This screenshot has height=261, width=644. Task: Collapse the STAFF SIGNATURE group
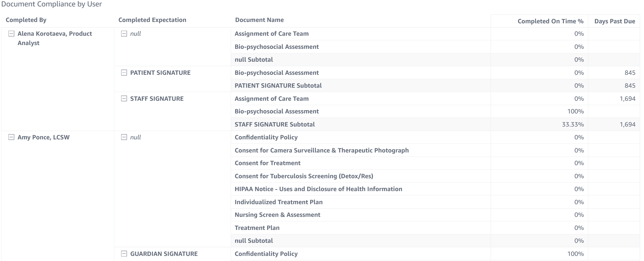point(124,99)
